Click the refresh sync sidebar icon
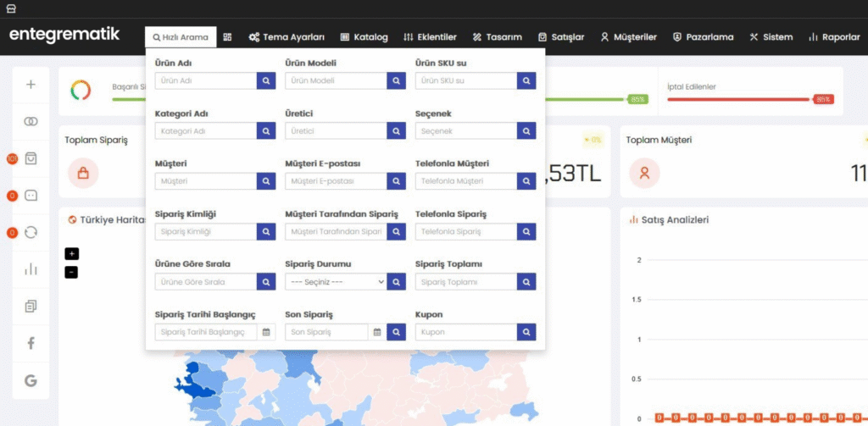The image size is (868, 426). tap(31, 233)
